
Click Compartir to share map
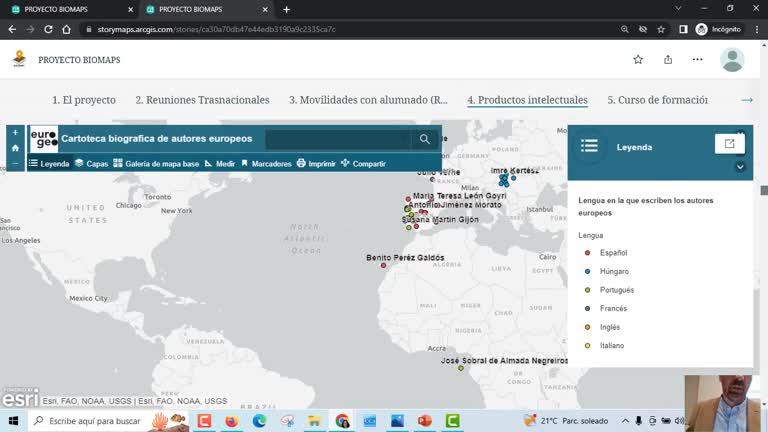click(363, 164)
